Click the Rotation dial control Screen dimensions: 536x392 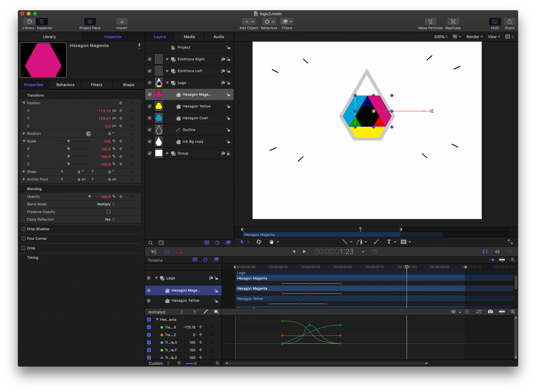pyautogui.click(x=88, y=134)
